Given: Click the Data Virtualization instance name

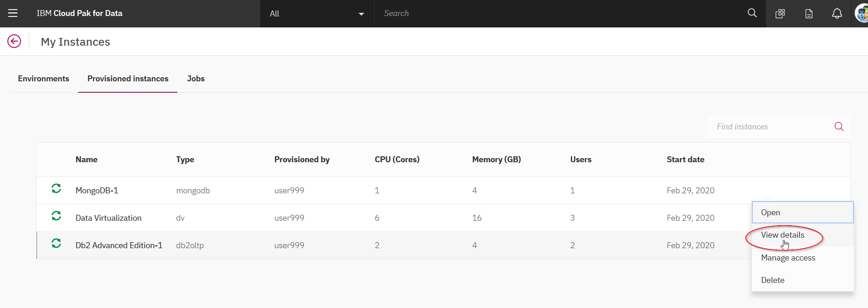Looking at the screenshot, I should pos(108,218).
